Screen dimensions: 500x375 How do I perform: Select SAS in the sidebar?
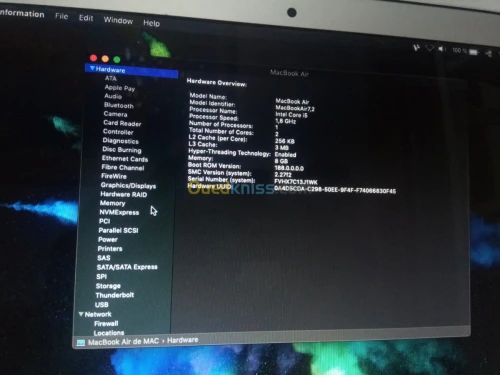click(x=104, y=258)
